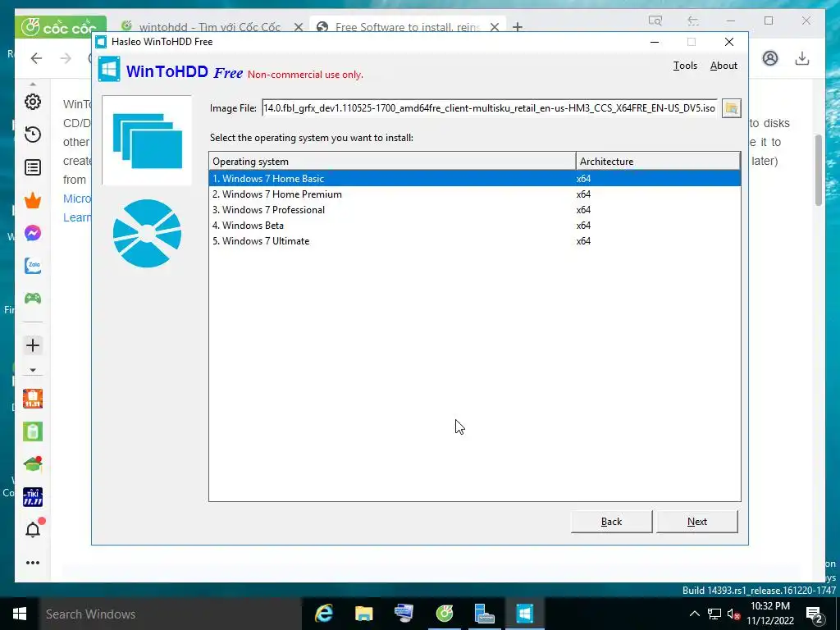Open browser history icon in Cốc Cốc sidebar
Screen dimensions: 840x630
pos(33,135)
